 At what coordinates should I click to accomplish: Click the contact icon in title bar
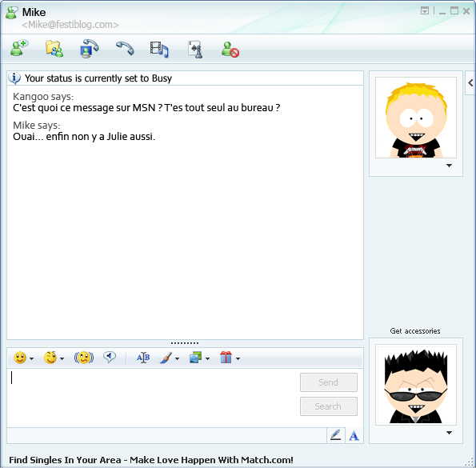pos(12,13)
